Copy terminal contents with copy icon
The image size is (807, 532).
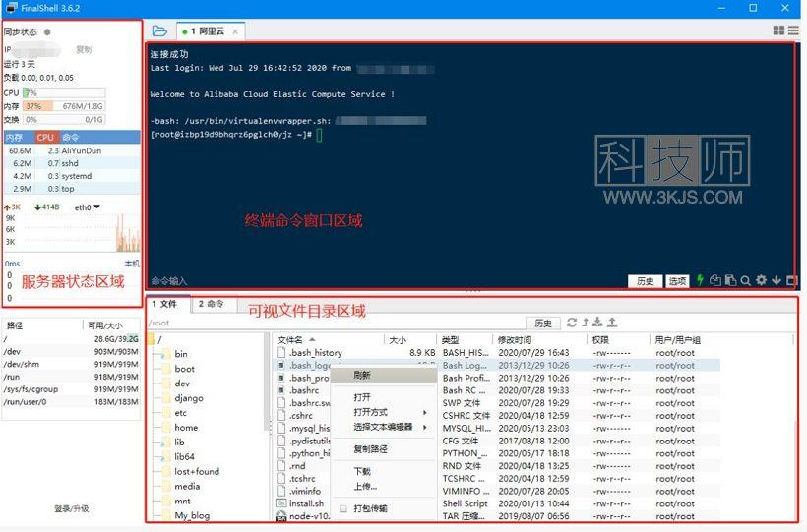(714, 280)
